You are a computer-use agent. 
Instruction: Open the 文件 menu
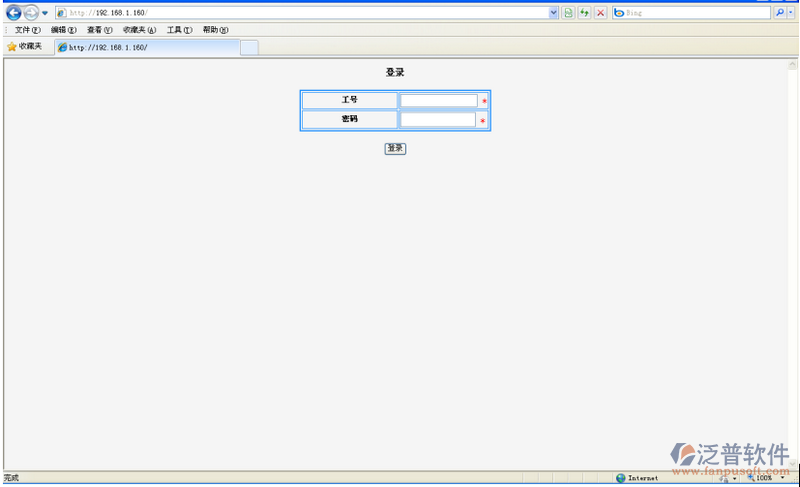(x=28, y=30)
